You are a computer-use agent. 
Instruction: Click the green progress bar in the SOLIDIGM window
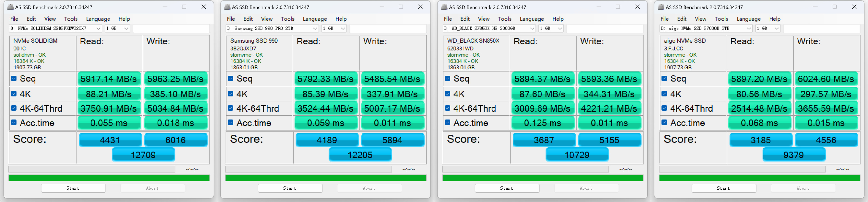pyautogui.click(x=109, y=178)
